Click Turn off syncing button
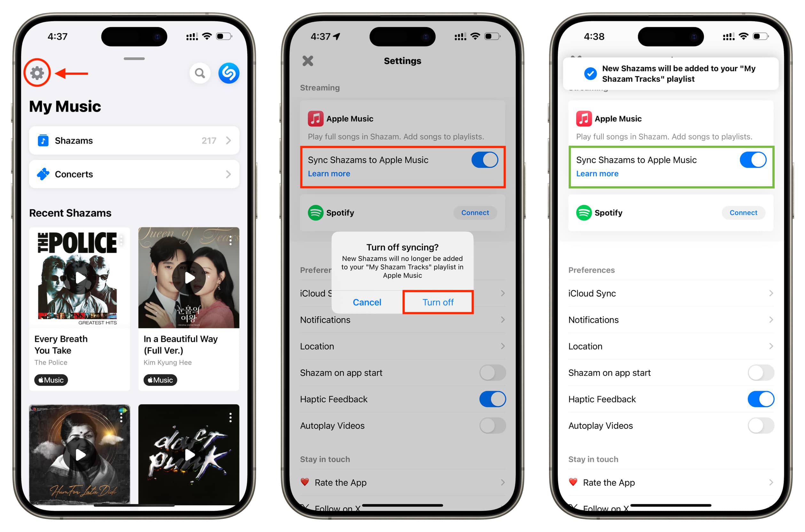 (x=438, y=303)
